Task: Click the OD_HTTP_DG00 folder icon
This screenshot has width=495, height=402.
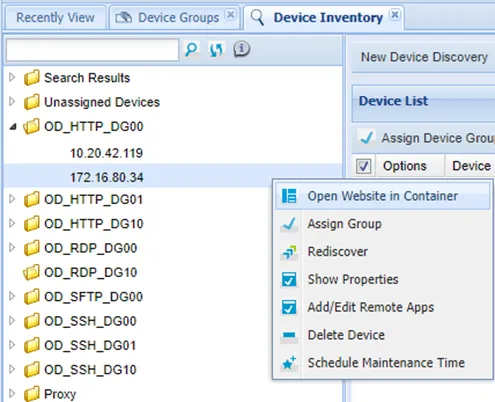Action: [x=32, y=126]
